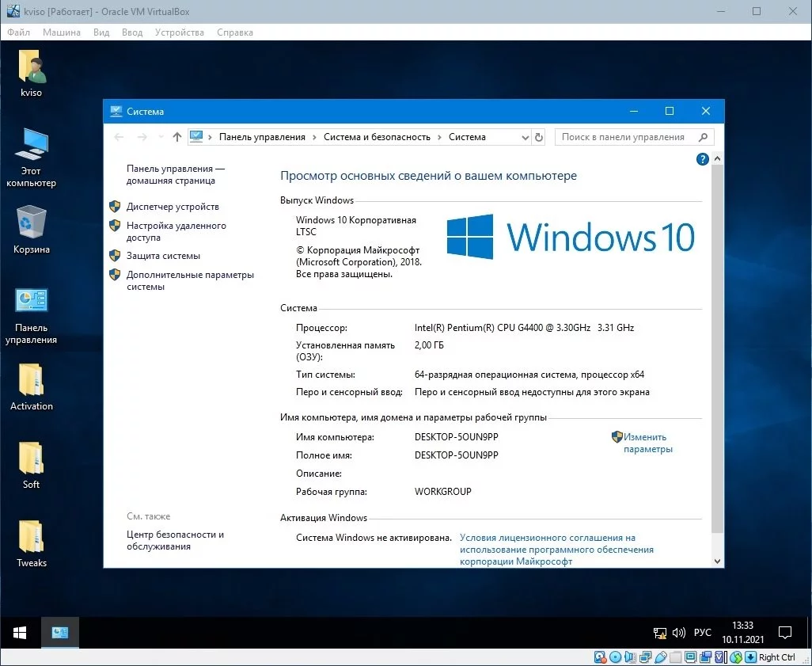Screen dimensions: 812x666
Task: Click the Изменить параметры link
Action: [x=647, y=443]
